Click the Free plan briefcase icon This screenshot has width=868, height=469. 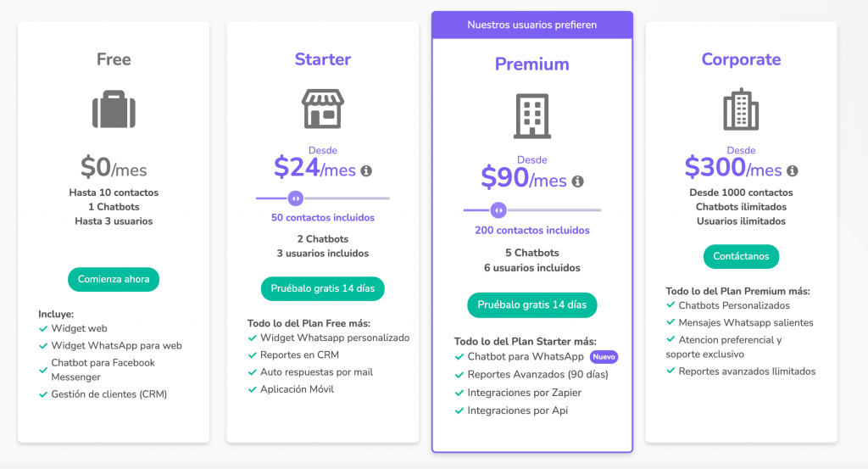114,110
